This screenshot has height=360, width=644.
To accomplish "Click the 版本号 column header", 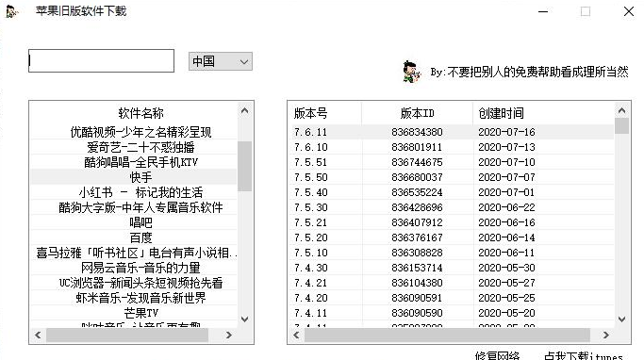I will [x=310, y=113].
